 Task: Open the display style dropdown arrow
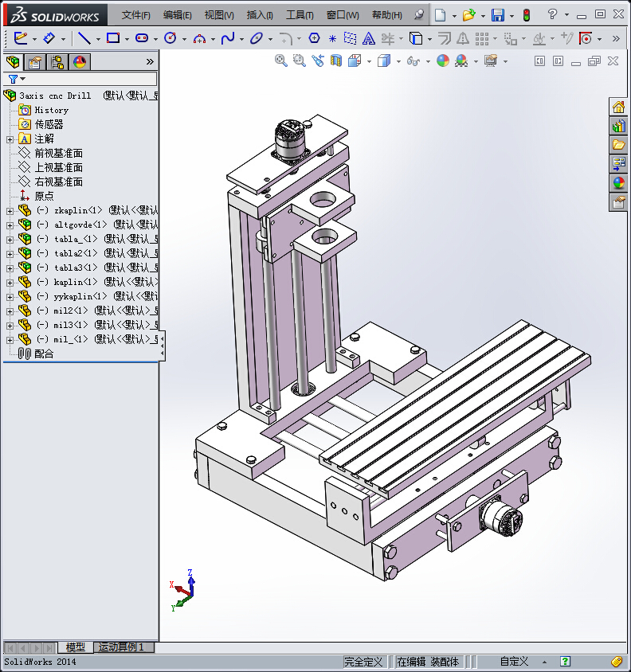[398, 62]
